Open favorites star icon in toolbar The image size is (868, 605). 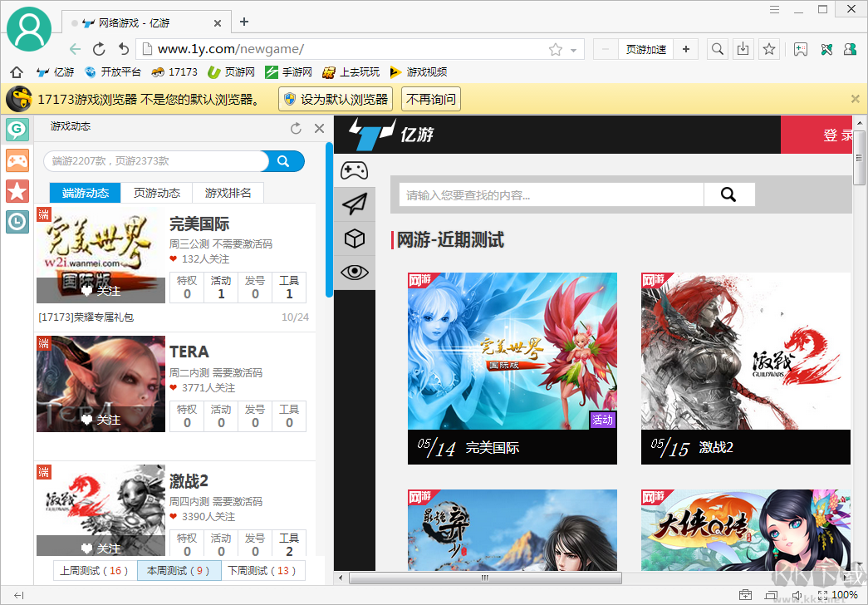tap(769, 49)
